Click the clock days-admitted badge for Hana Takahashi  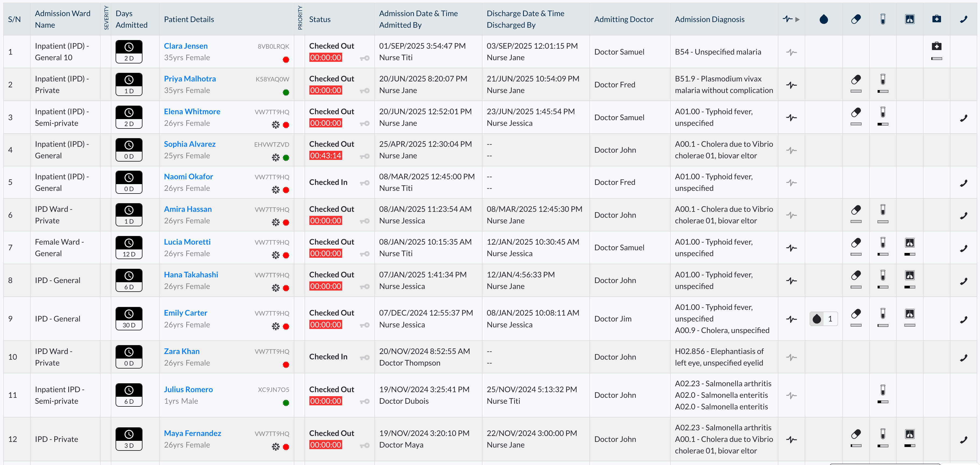128,280
